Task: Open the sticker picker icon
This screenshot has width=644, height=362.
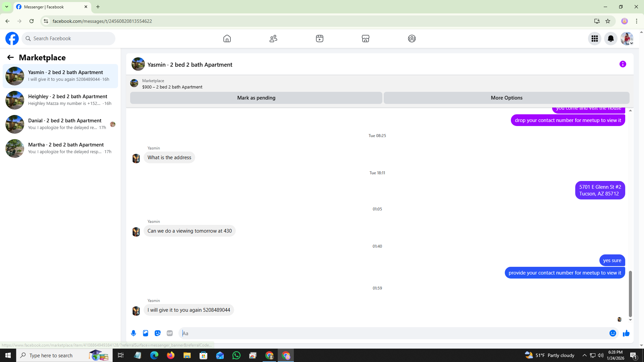Action: 158,333
